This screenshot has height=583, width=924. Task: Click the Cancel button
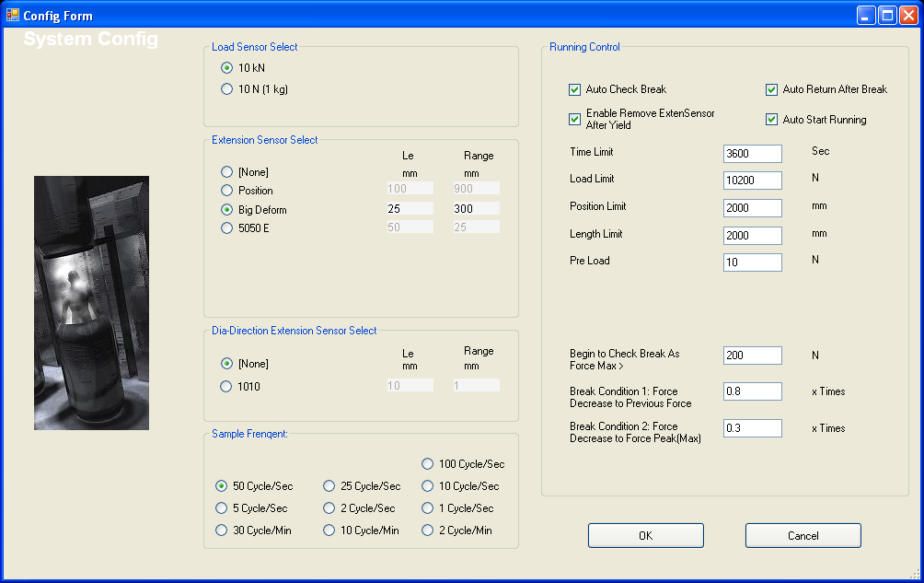(803, 536)
